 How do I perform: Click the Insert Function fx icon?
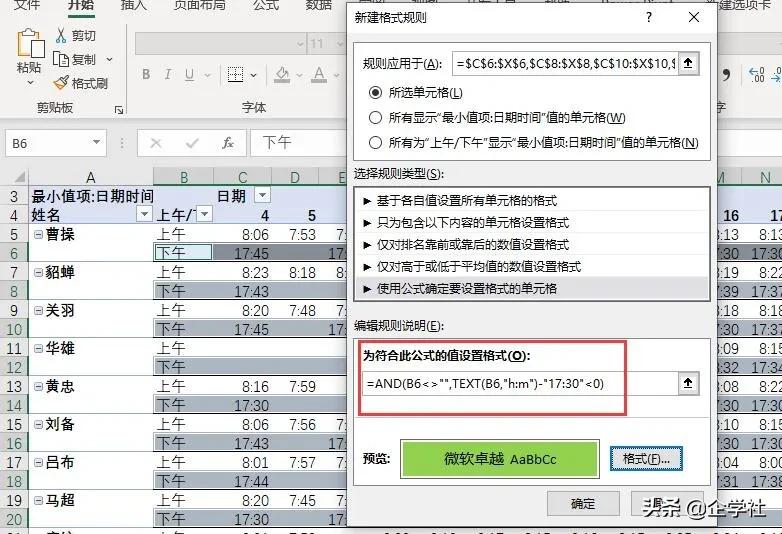click(x=228, y=144)
